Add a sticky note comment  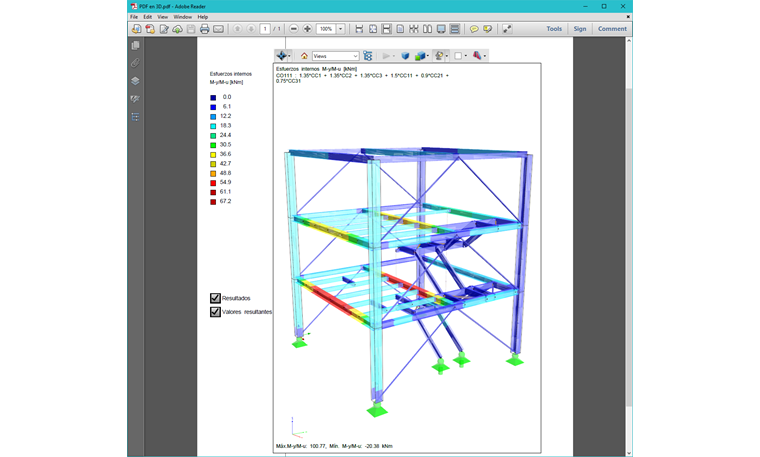(x=474, y=29)
